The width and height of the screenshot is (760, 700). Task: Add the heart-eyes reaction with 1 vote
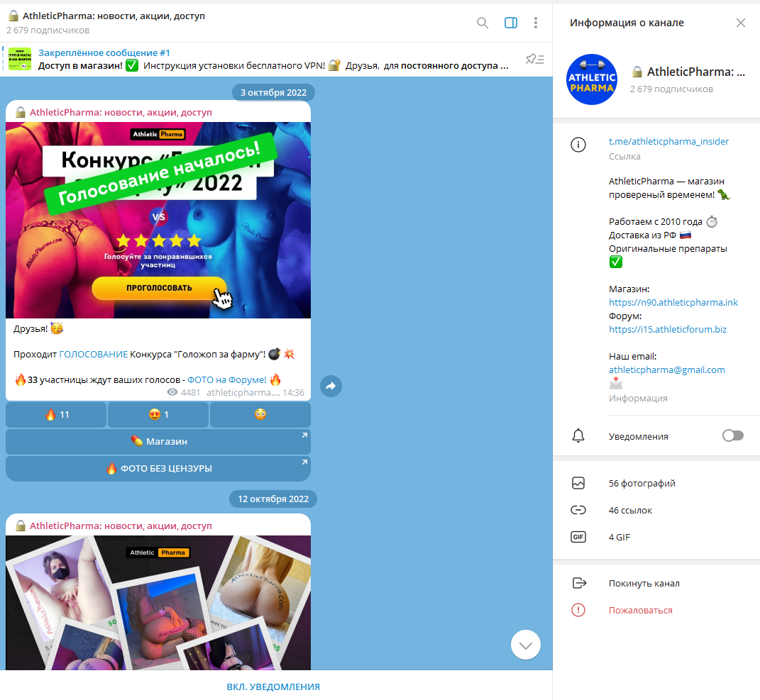coord(158,415)
